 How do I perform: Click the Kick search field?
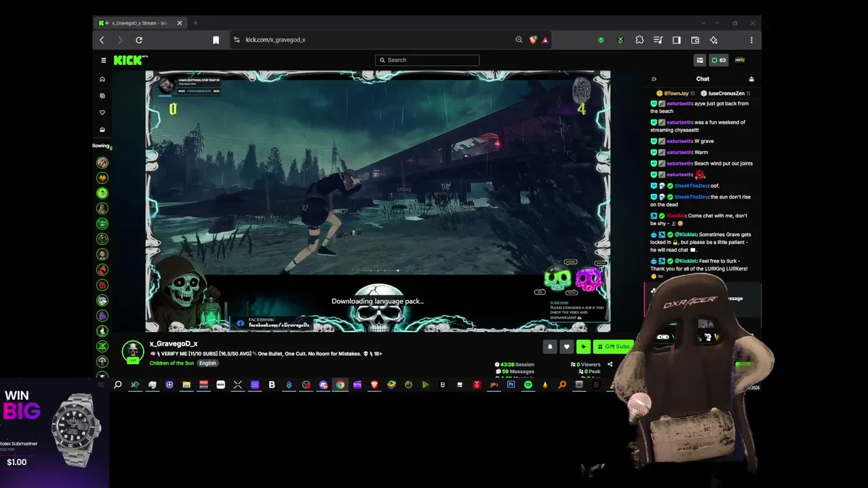tap(427, 60)
